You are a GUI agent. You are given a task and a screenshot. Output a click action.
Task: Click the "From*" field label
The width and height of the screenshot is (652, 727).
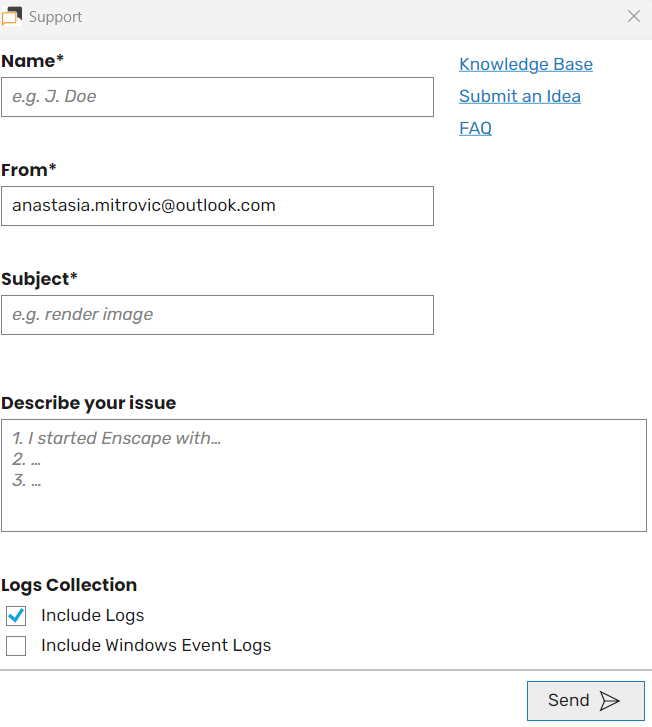coord(29,170)
